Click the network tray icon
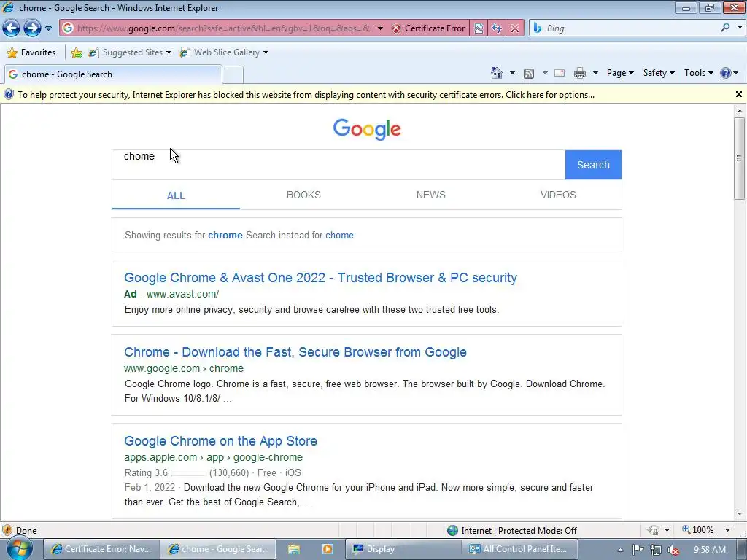The width and height of the screenshot is (747, 560). [656, 550]
